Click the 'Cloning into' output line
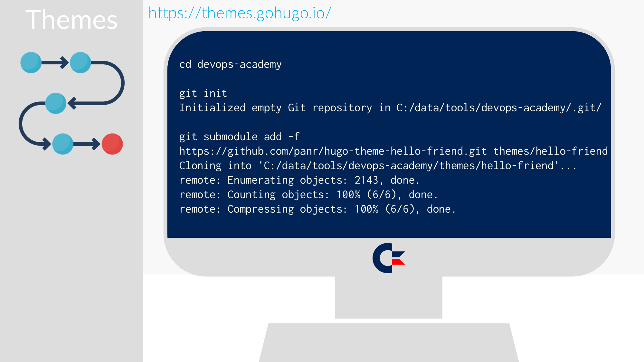 point(378,166)
